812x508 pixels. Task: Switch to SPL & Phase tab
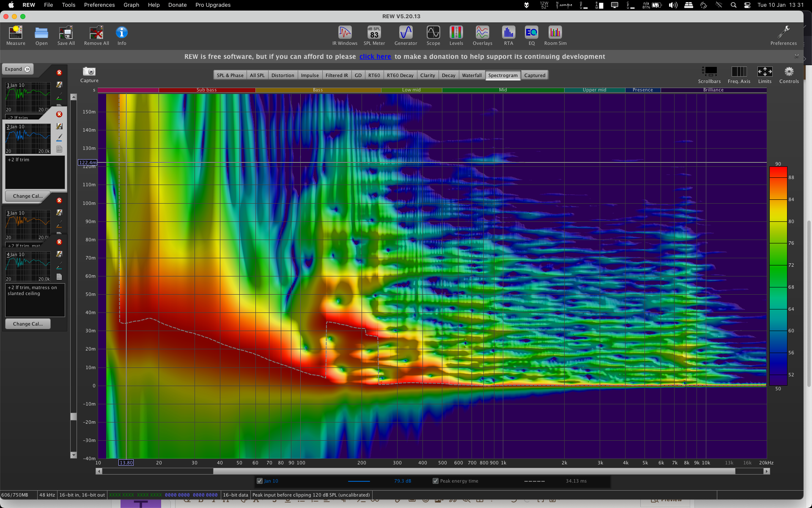[230, 75]
